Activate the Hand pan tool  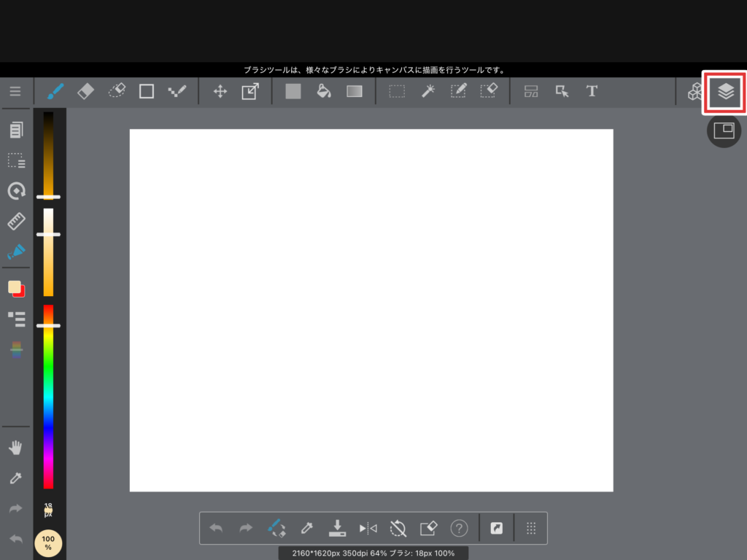(x=16, y=447)
